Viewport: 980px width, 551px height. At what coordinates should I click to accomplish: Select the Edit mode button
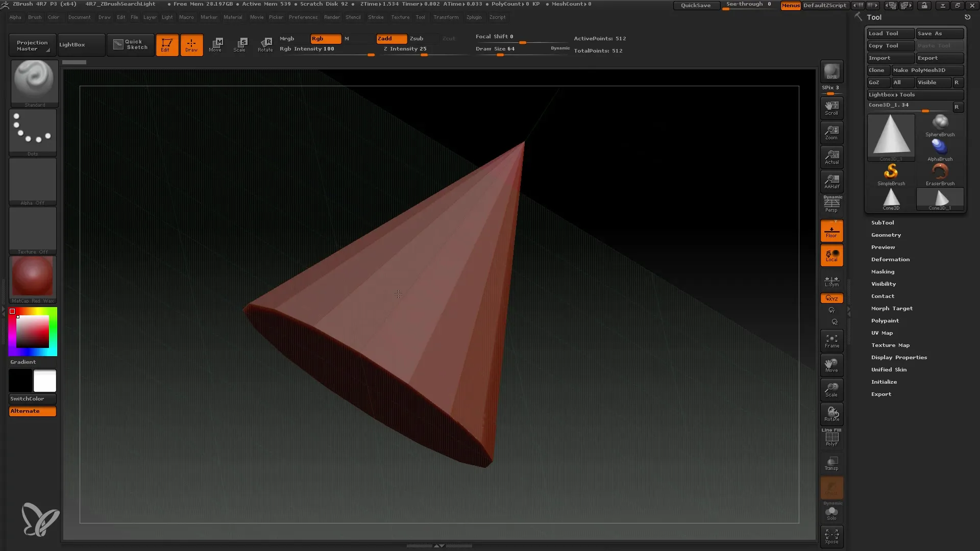click(x=166, y=44)
